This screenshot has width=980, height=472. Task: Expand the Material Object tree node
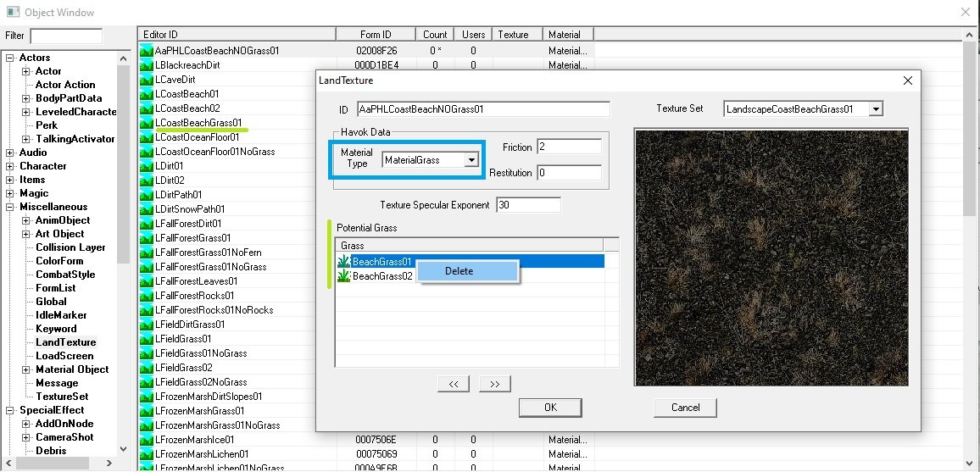coord(26,369)
